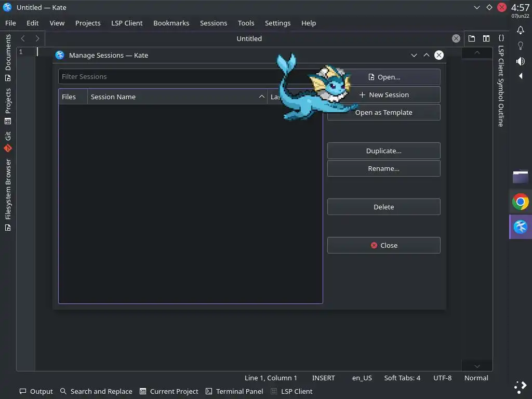The width and height of the screenshot is (532, 399).
Task: Sort by the Files column header
Action: (73, 97)
